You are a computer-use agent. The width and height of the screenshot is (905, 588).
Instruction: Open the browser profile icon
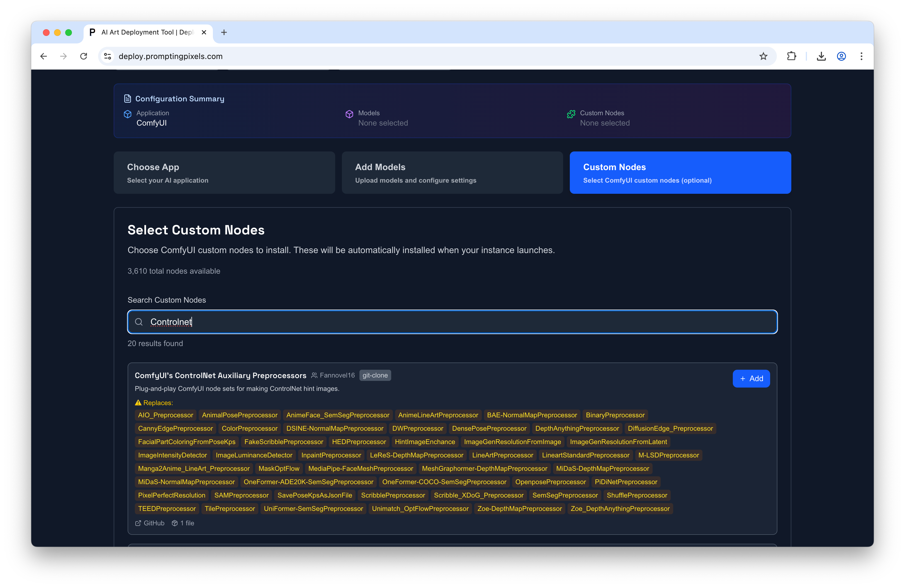tap(841, 56)
